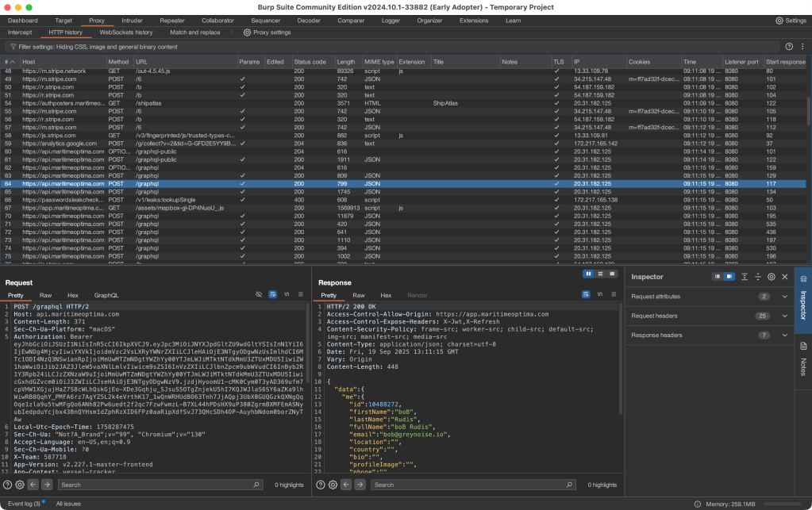
Task: Click the help icon in the filter bar
Action: (791, 47)
